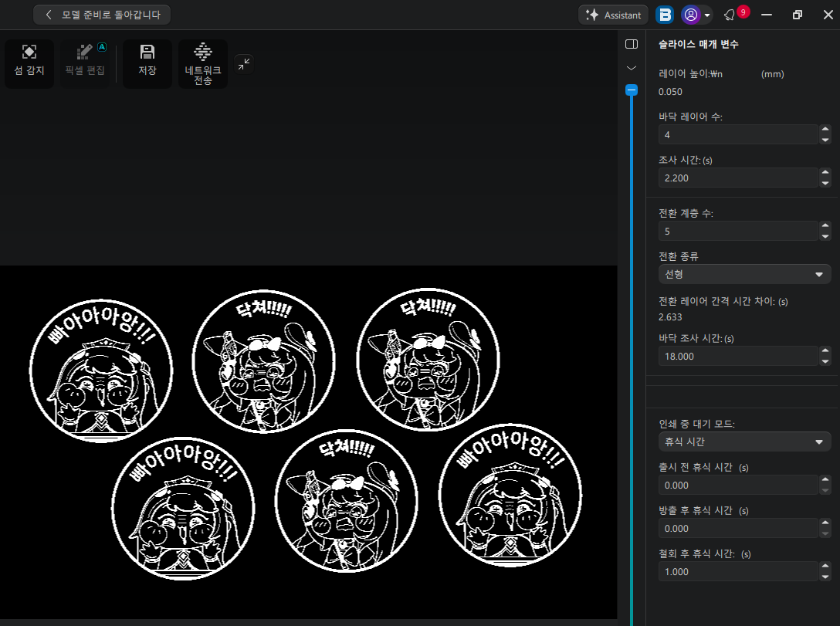This screenshot has height=626, width=840.
Task: Decrease bottom exposure time (바닥 조사 시간)
Action: (x=825, y=361)
